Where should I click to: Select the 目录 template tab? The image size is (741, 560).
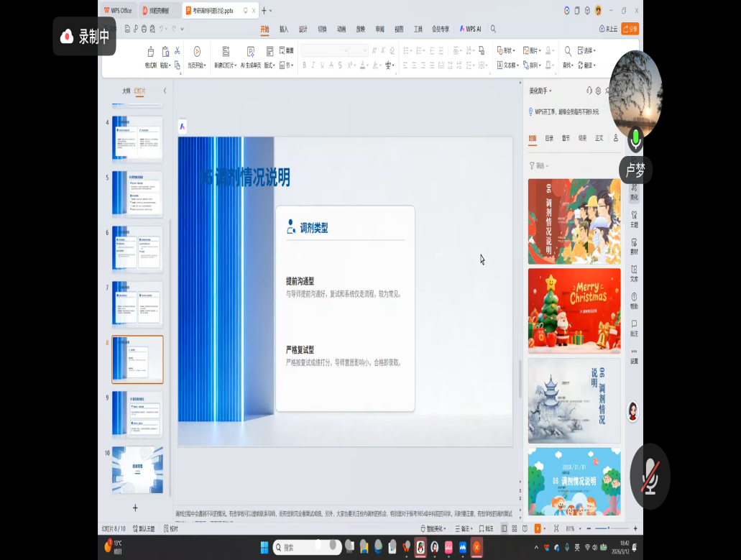[549, 138]
